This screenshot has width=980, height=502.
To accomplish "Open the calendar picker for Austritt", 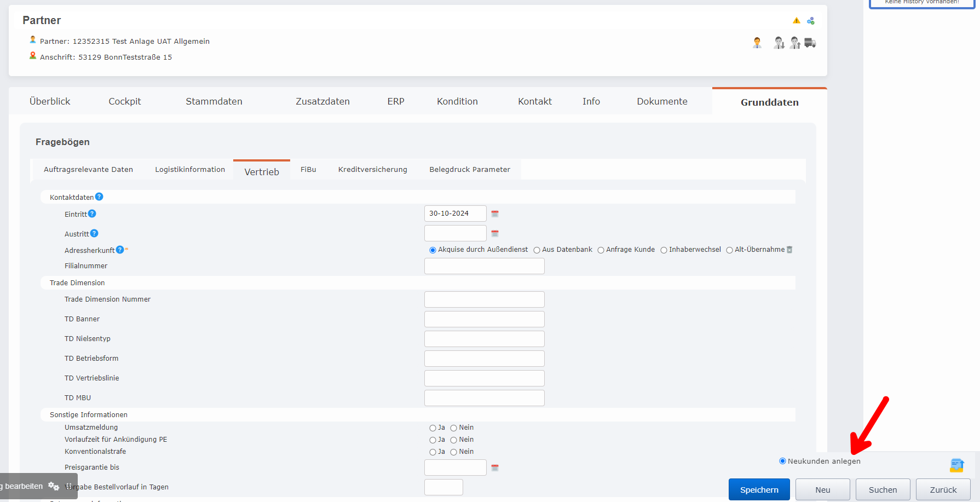I will coord(495,234).
